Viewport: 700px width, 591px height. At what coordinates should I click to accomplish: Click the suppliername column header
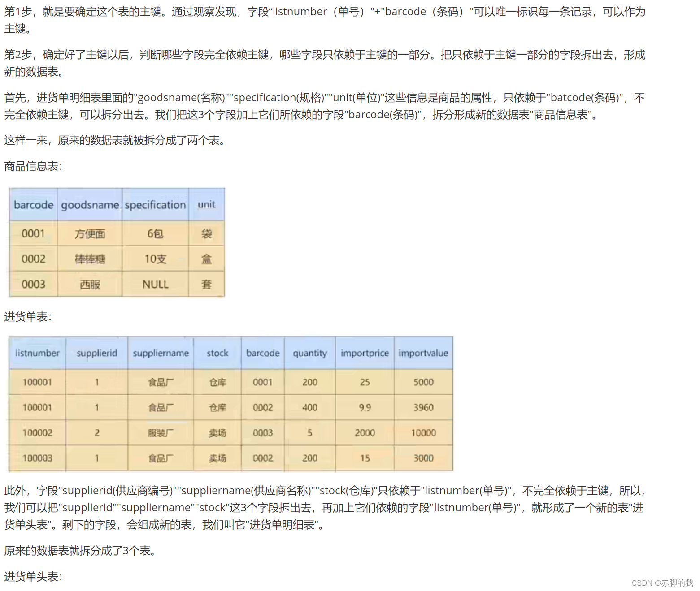pos(160,353)
